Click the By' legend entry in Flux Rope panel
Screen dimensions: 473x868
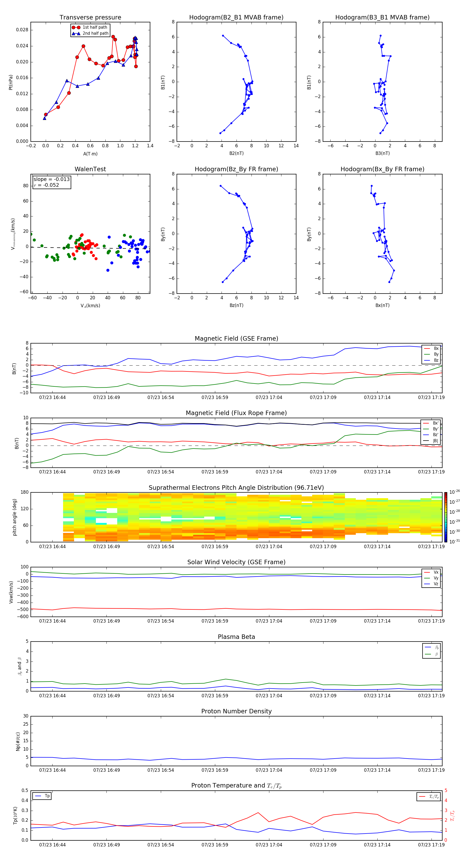[x=431, y=429]
